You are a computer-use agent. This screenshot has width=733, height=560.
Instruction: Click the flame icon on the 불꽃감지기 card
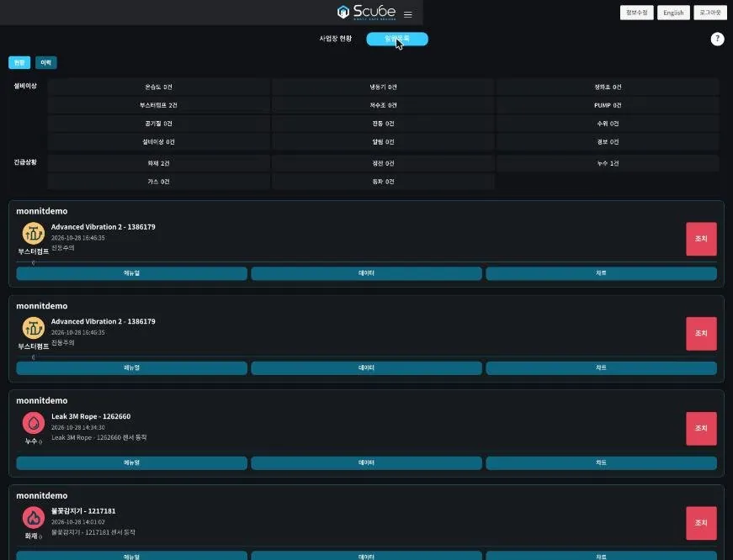[x=34, y=517]
